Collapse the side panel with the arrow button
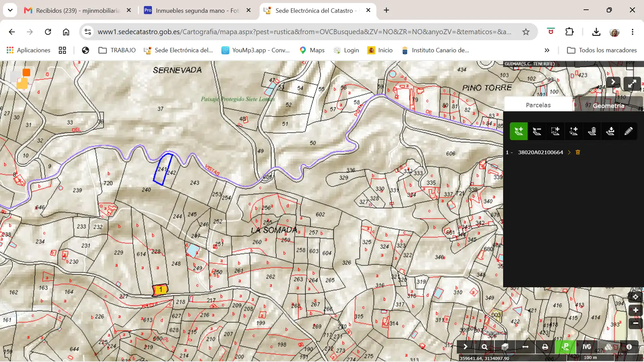 pyautogui.click(x=613, y=82)
